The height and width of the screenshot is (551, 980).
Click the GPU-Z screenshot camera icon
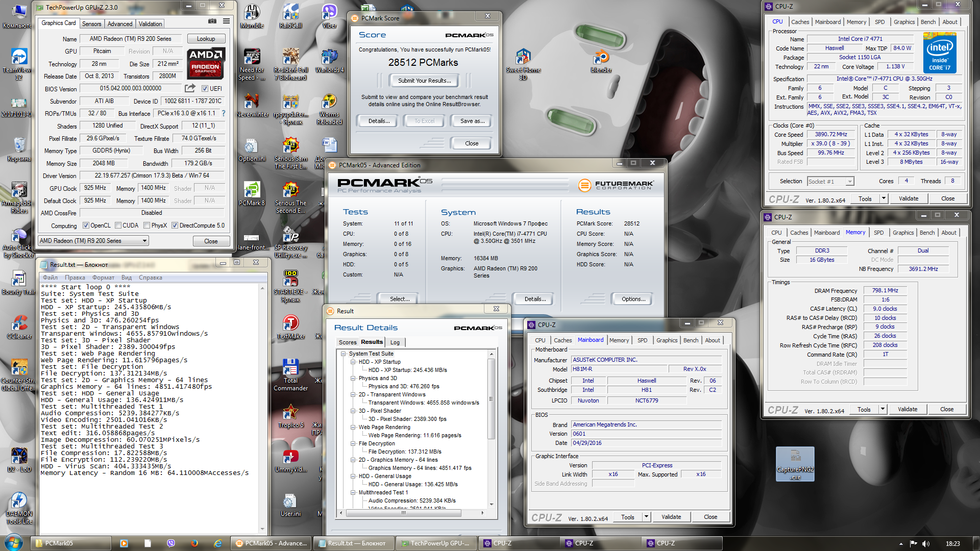pos(212,21)
